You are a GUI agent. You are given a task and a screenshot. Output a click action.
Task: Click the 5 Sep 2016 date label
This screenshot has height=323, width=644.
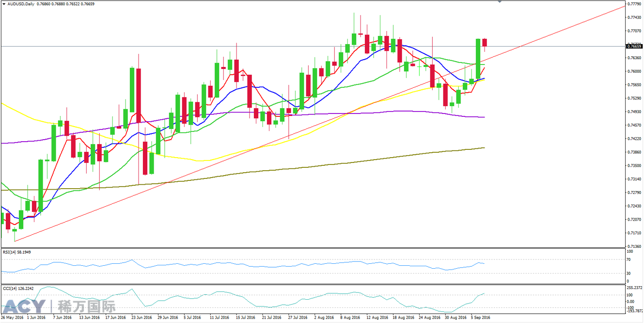click(x=480, y=318)
